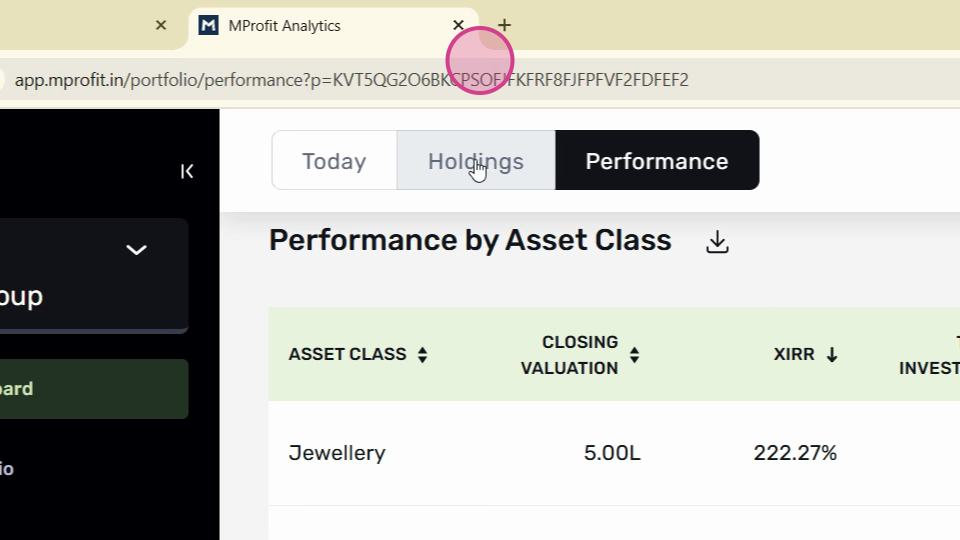Switch to the Holdings tab

(x=476, y=160)
